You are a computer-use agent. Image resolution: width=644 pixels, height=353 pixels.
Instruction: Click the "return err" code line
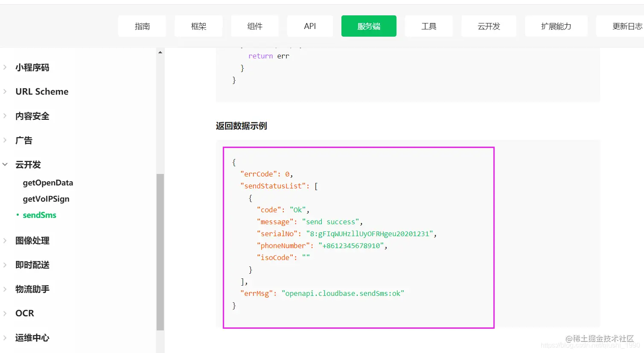click(269, 56)
